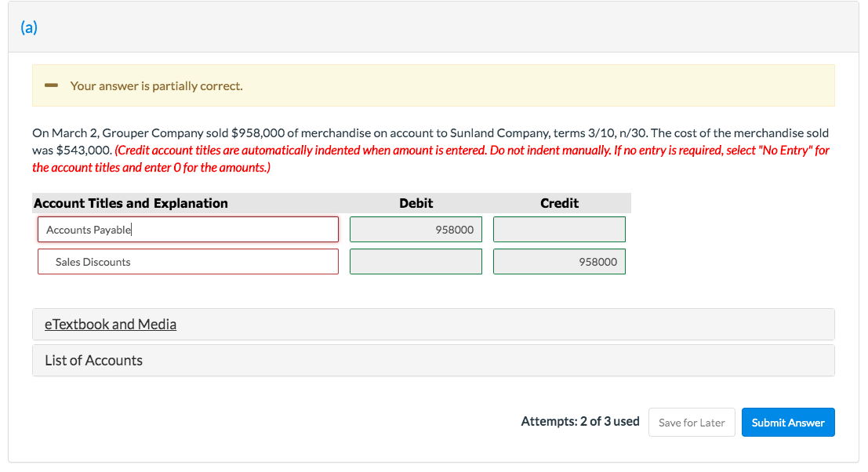Select the first-row Debit amount showing 958000
Image resolution: width=868 pixels, height=472 pixels.
416,229
